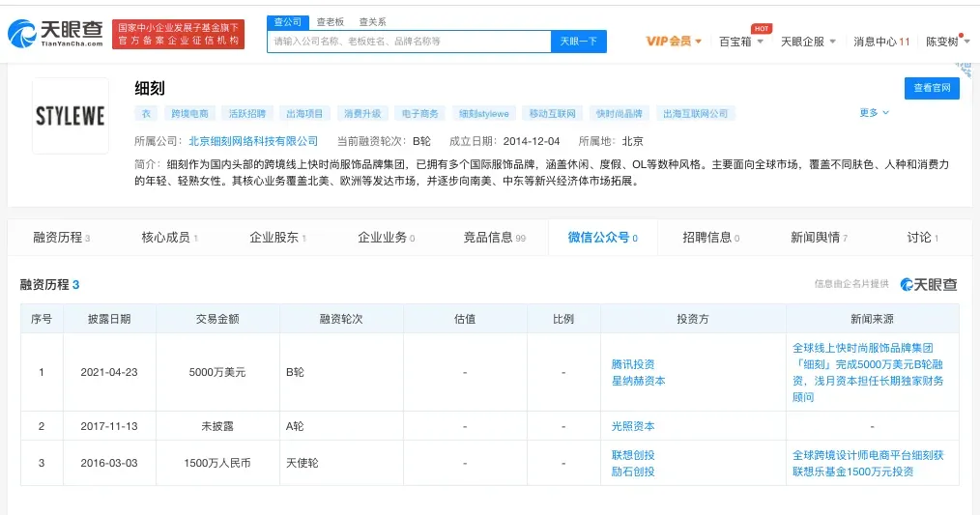Switch to the 招聘信息 tab
The width and height of the screenshot is (980, 515).
(x=710, y=238)
